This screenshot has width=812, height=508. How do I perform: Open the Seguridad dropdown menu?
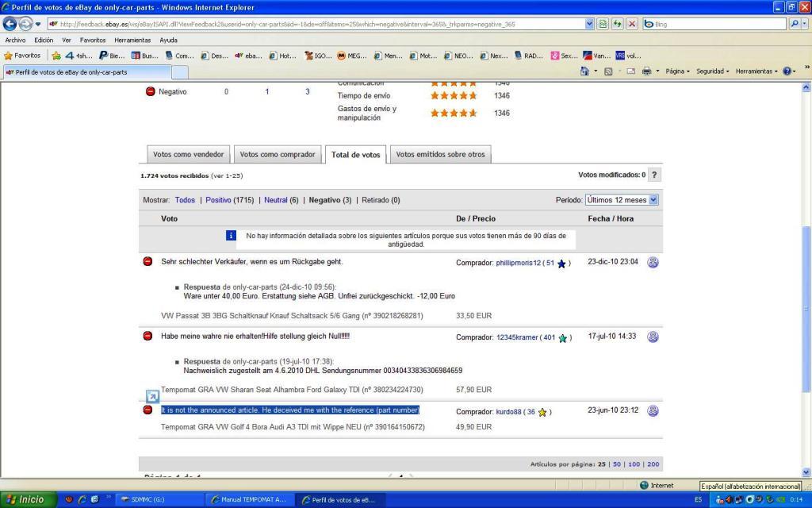[x=713, y=71]
